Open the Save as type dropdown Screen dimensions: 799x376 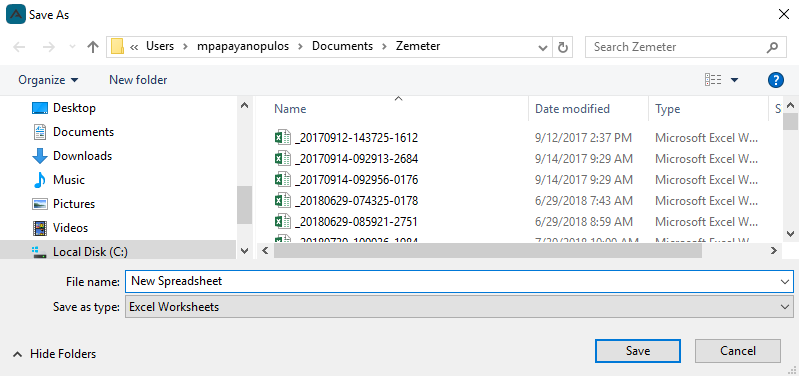tap(459, 307)
